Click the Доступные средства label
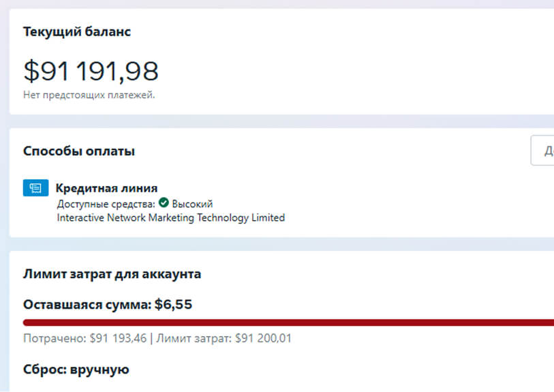This screenshot has width=554, height=392. pyautogui.click(x=106, y=204)
